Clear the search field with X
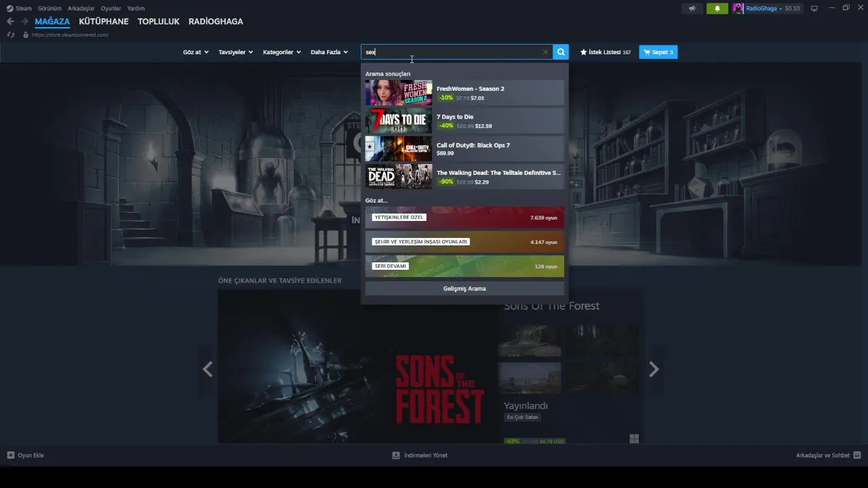The height and width of the screenshot is (488, 868). tap(545, 52)
